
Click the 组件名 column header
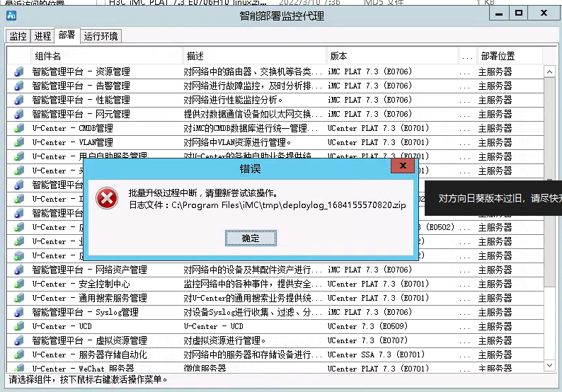click(x=107, y=57)
